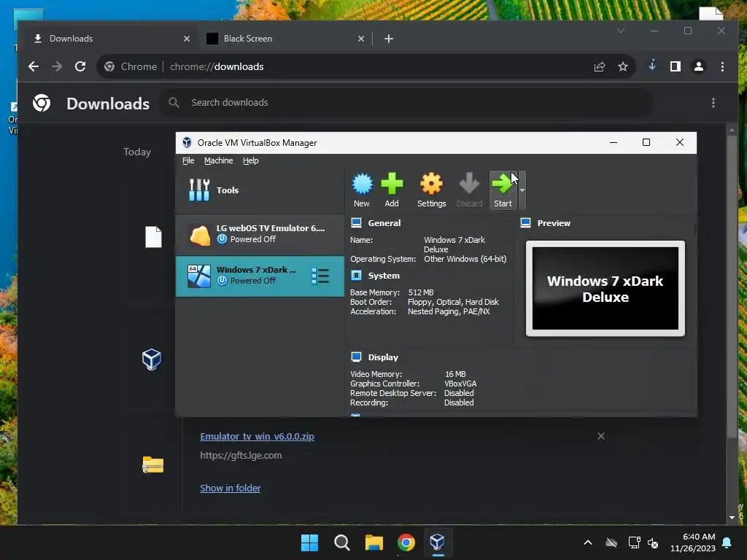The image size is (747, 560).
Task: Click the Graphics Controller VBoxVGA value
Action: tap(460, 384)
